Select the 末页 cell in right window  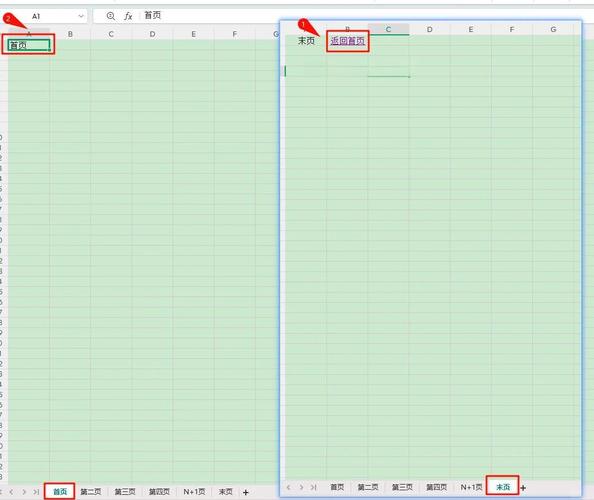tap(306, 41)
